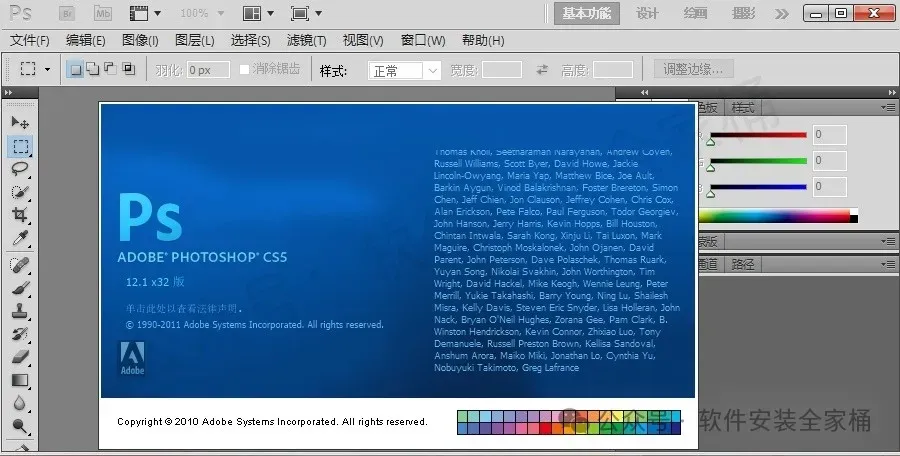The height and width of the screenshot is (456, 900).
Task: Expand the toolbox to two columns
Action: pos(8,92)
